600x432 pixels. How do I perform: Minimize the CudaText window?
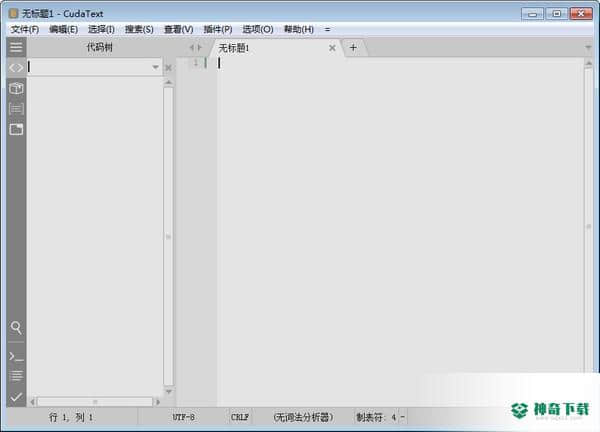coord(532,14)
